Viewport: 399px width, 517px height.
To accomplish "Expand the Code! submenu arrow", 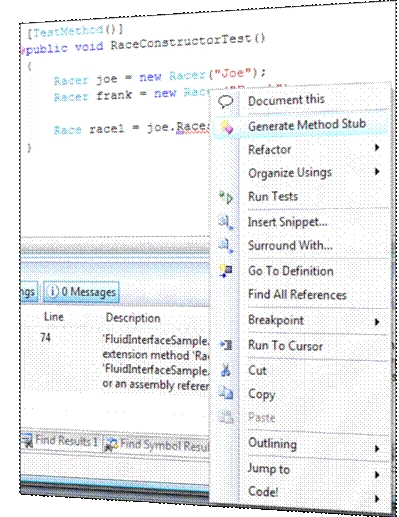I will 377,499.
